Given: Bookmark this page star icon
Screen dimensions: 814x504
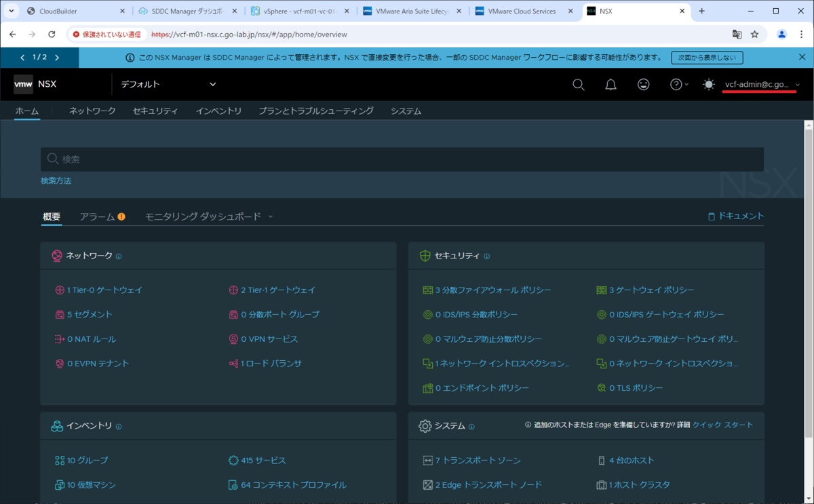Looking at the screenshot, I should 754,34.
